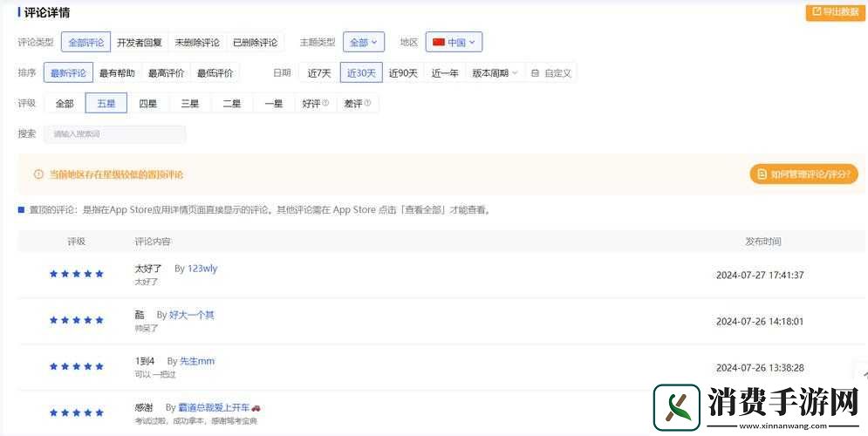Open reviewer 霸道总裁爱上开车 profile link
The width and height of the screenshot is (868, 436).
coord(219,408)
